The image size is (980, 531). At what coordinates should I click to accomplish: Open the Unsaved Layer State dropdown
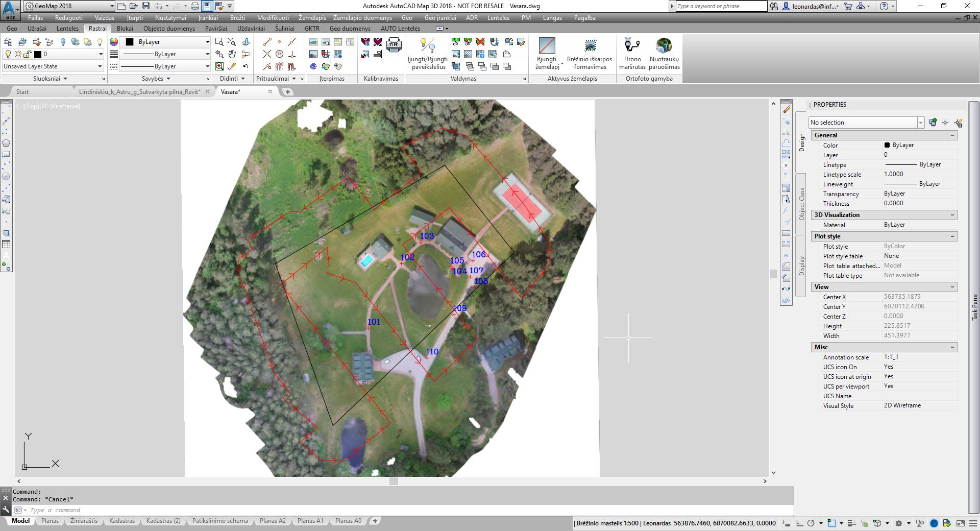53,66
